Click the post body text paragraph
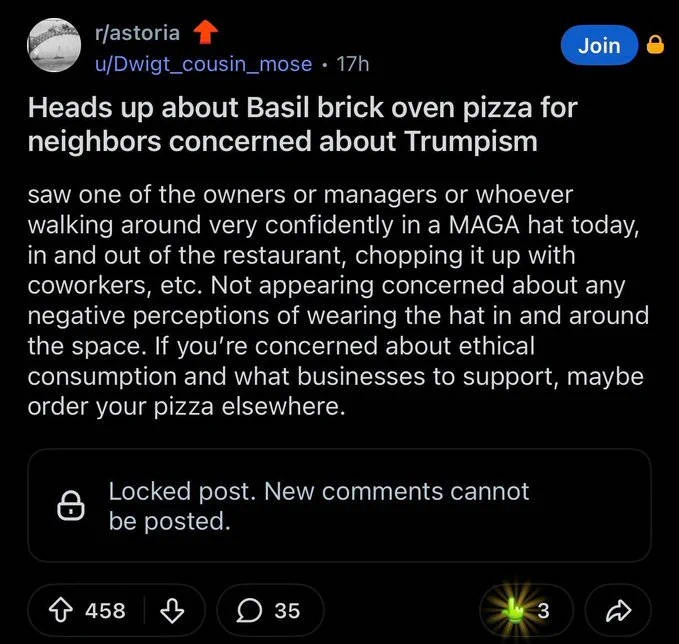The height and width of the screenshot is (644, 679). [x=338, y=300]
